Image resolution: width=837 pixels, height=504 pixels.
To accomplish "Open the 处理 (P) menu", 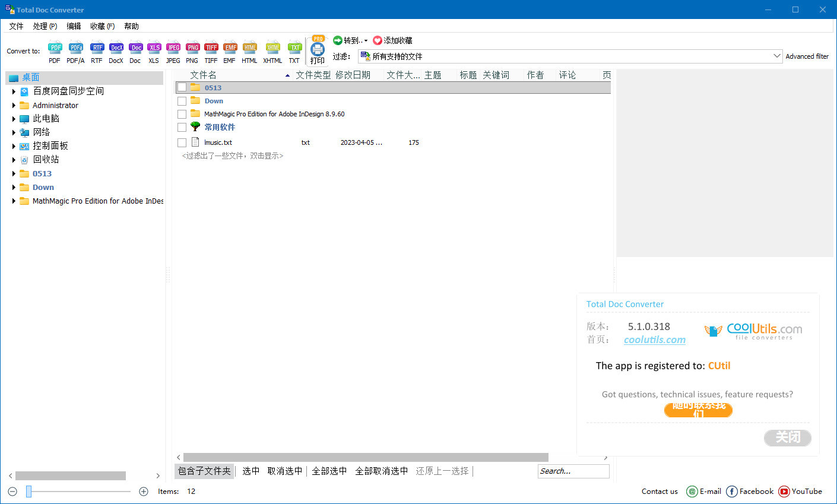I will click(x=44, y=26).
